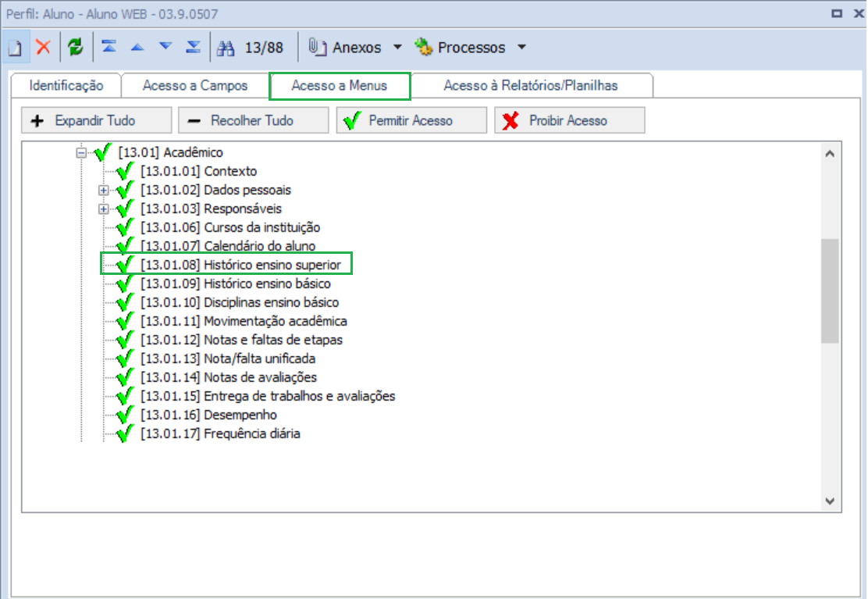Screen dimensions: 868x599
Task: Click the red X delete icon
Action: tap(43, 47)
